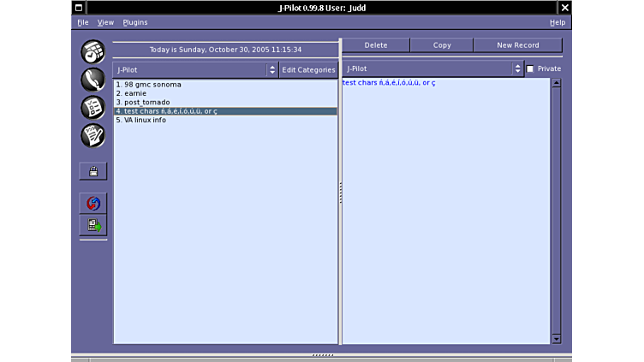
Task: Click the Edit Categories button
Action: 308,70
